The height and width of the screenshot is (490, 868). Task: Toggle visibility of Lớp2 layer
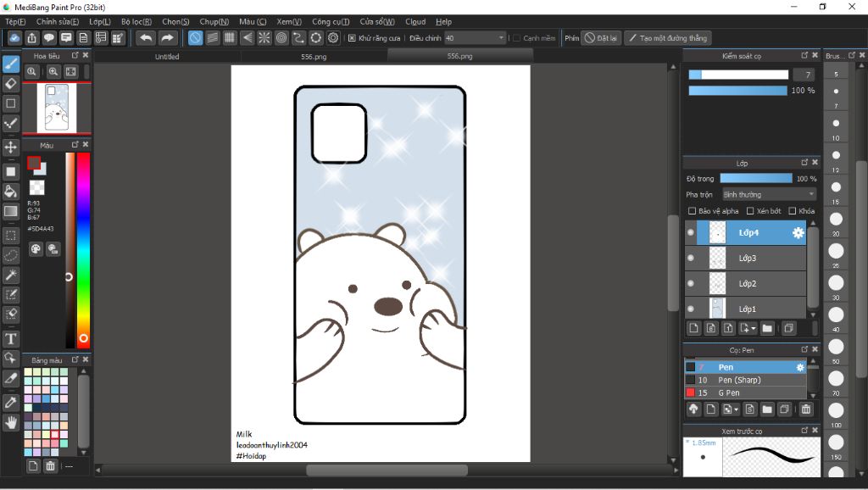click(x=690, y=283)
